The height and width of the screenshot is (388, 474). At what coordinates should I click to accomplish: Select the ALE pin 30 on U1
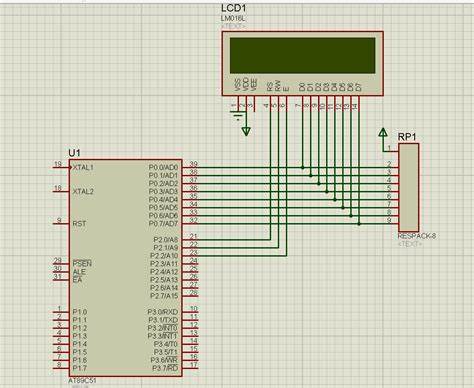(62, 271)
